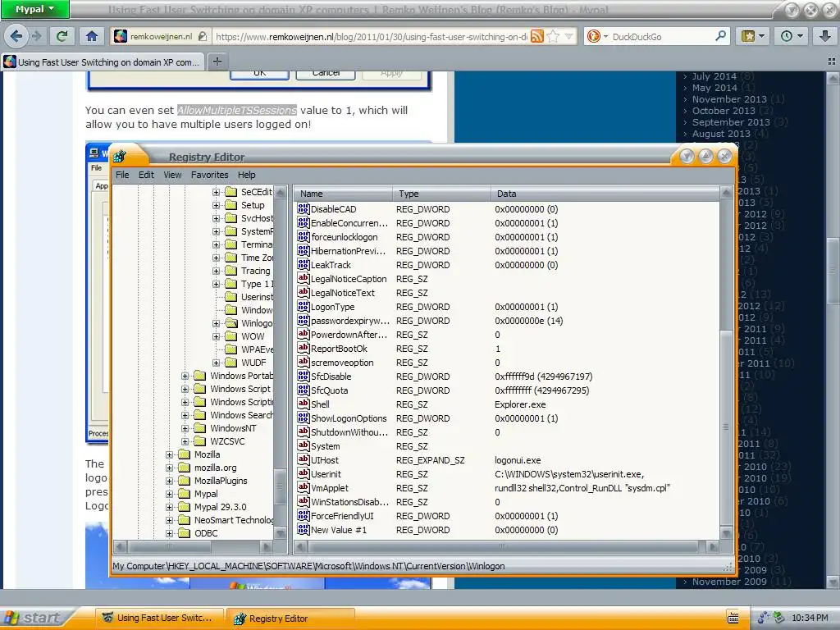Click the browser URL address field

point(371,36)
